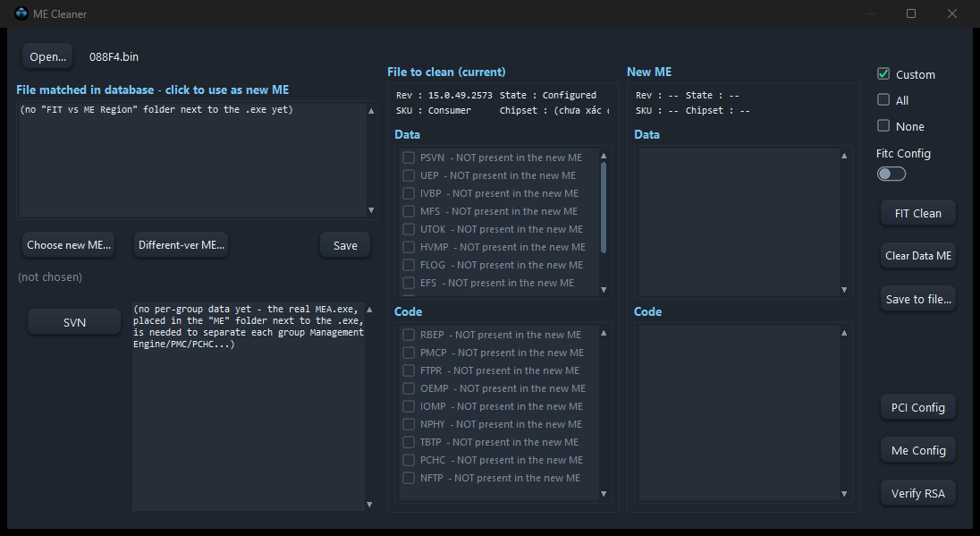Check the EFS data partition
980x536 pixels.
(409, 283)
